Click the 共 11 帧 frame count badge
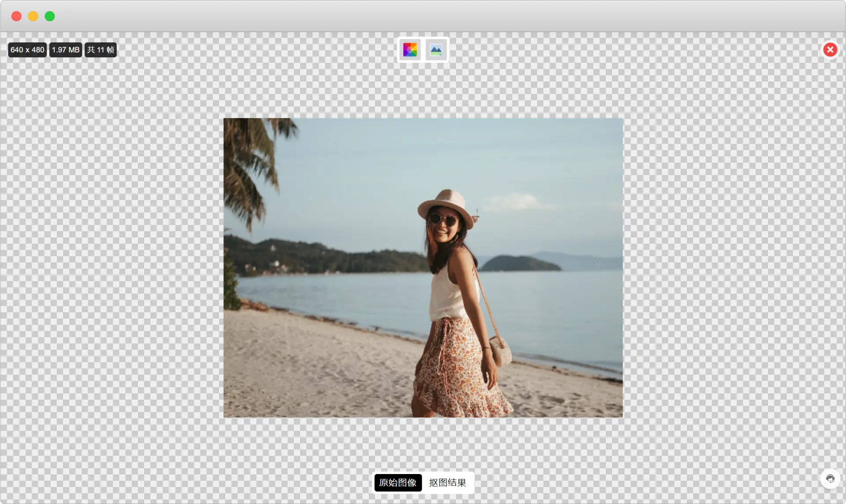This screenshot has height=504, width=846. 100,50
